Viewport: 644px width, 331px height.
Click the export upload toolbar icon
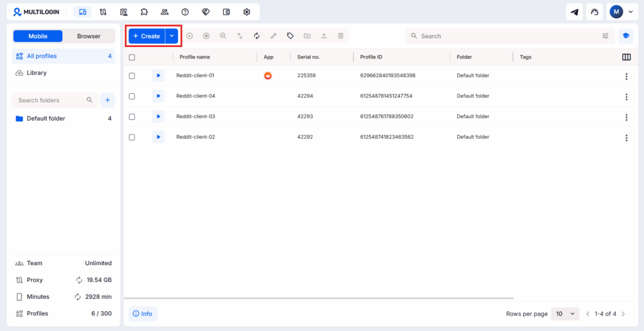tap(324, 36)
